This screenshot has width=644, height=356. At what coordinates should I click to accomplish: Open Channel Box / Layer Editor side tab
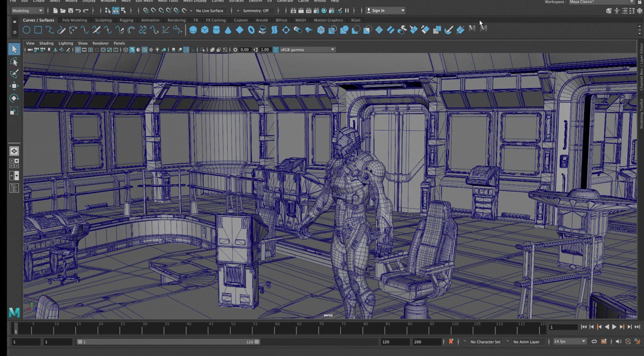641,67
